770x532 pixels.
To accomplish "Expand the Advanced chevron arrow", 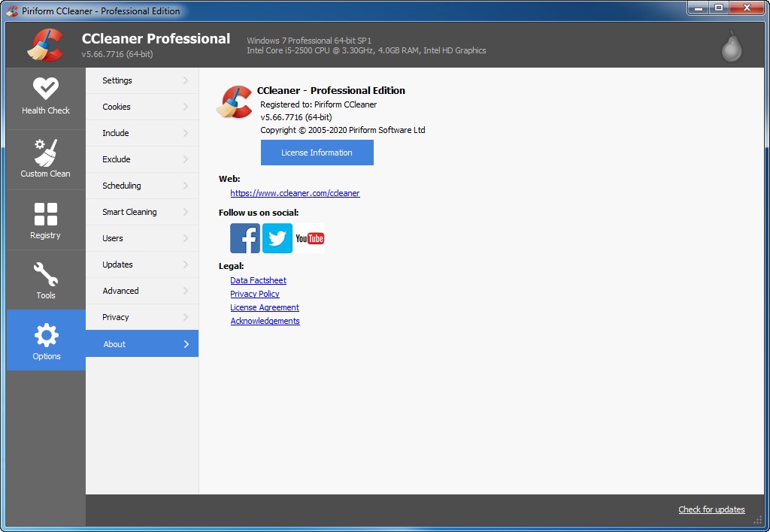I will (186, 291).
